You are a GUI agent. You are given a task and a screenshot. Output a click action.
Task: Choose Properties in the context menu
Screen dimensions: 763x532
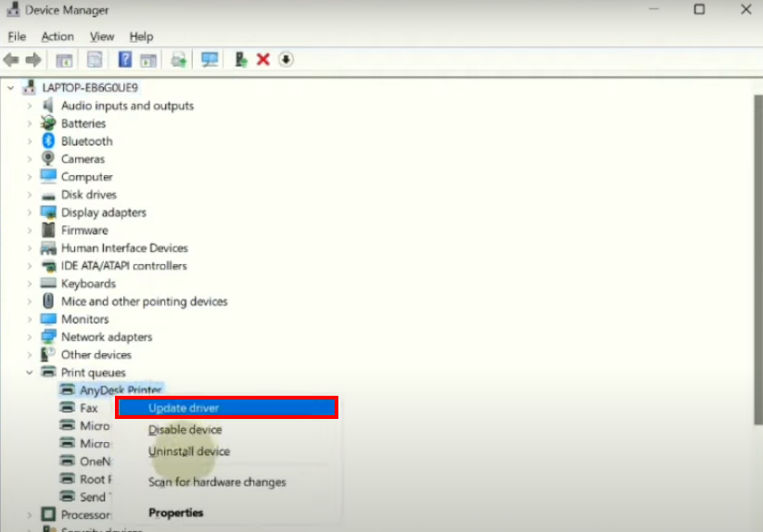175,513
